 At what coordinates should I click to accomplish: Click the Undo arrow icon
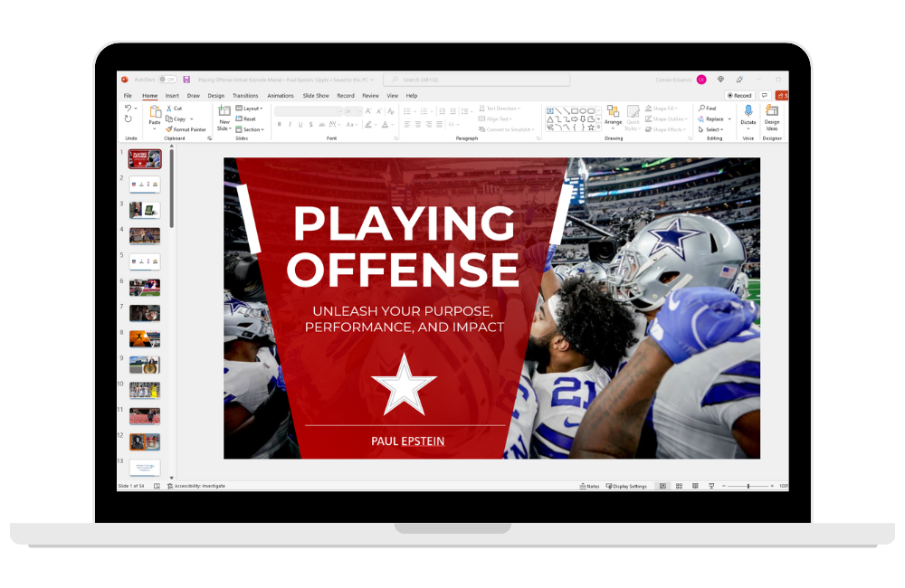129,108
